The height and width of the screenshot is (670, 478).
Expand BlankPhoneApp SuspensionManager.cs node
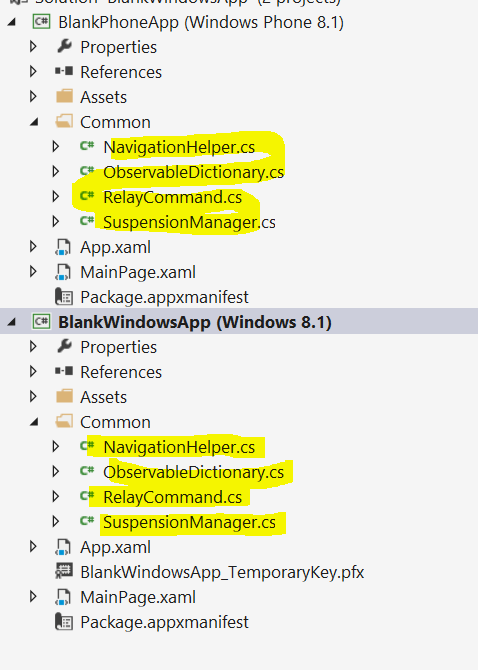coord(56,221)
